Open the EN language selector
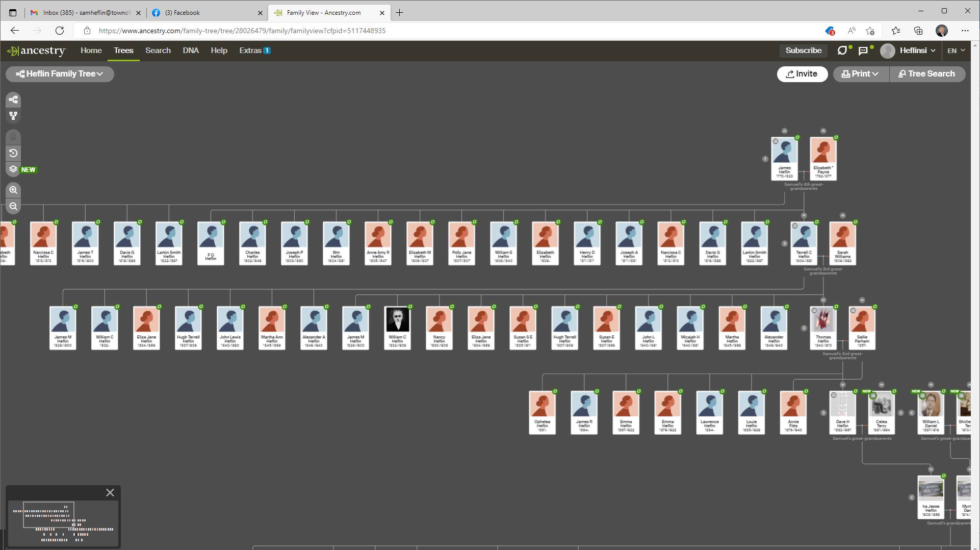The height and width of the screenshot is (550, 980). pyautogui.click(x=956, y=51)
